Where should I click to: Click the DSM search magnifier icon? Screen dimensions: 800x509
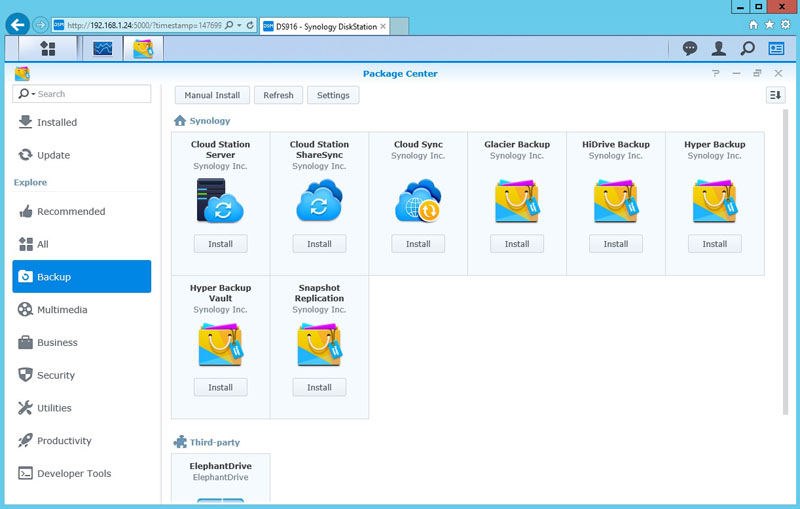(747, 48)
